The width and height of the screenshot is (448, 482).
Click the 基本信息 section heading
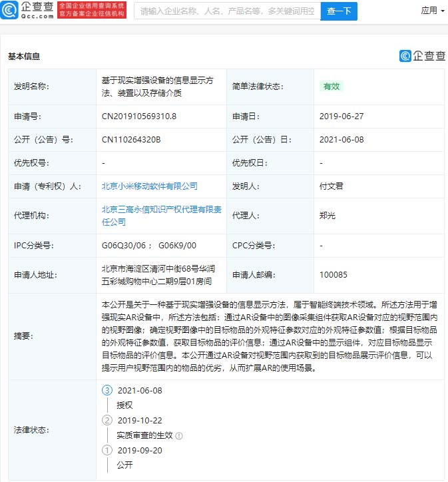pyautogui.click(x=24, y=57)
